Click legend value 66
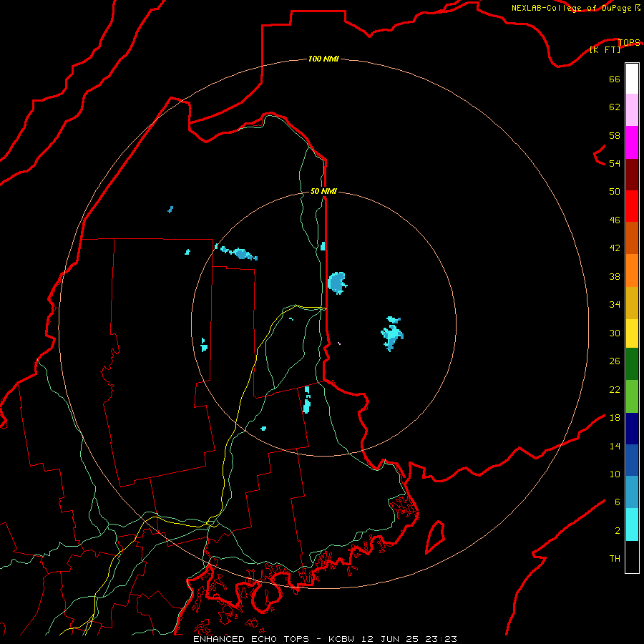644x644 pixels. [x=615, y=79]
